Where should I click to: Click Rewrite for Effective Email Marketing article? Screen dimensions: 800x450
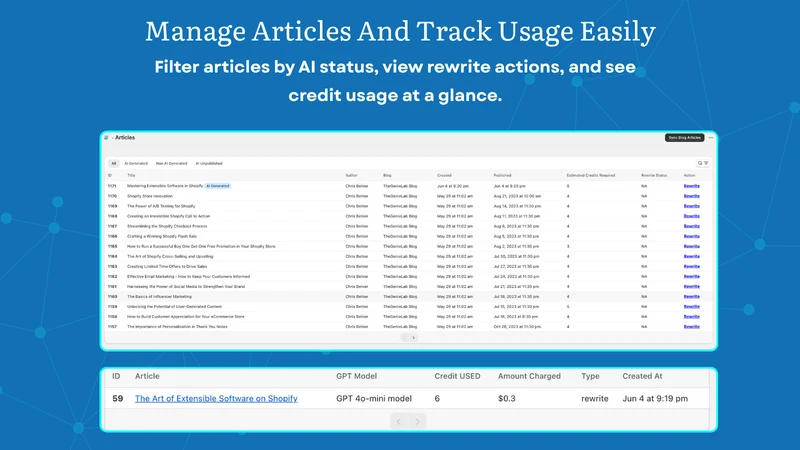[x=691, y=277]
